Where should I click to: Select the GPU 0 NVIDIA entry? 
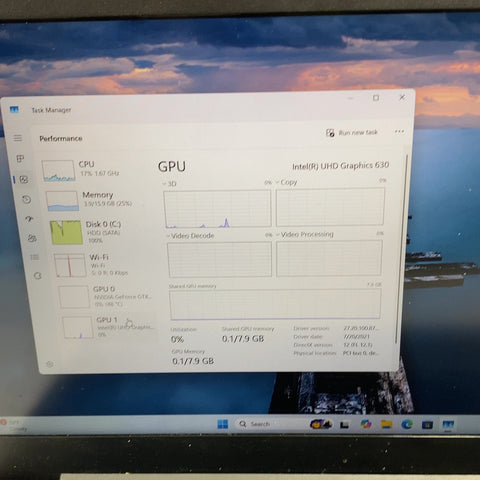[106, 296]
